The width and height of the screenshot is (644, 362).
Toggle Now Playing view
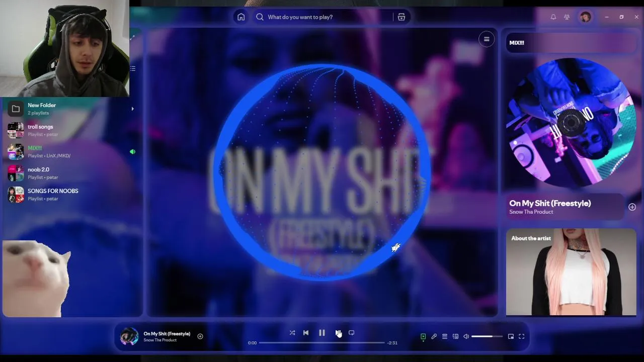[423, 336]
